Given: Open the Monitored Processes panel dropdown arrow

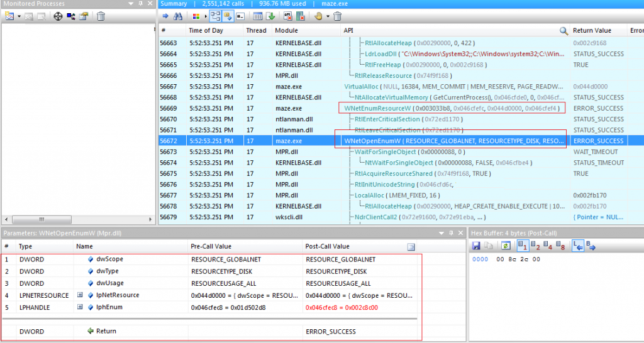Looking at the screenshot, I should (18, 16).
